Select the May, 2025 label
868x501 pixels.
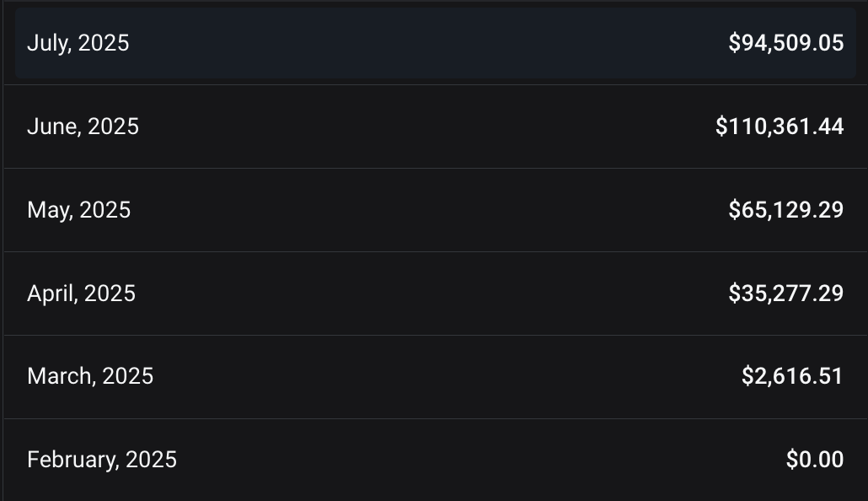click(x=78, y=210)
